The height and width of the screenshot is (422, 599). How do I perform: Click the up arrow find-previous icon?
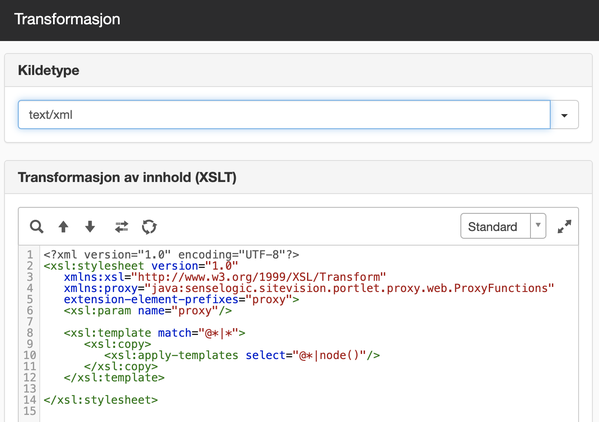[63, 226]
